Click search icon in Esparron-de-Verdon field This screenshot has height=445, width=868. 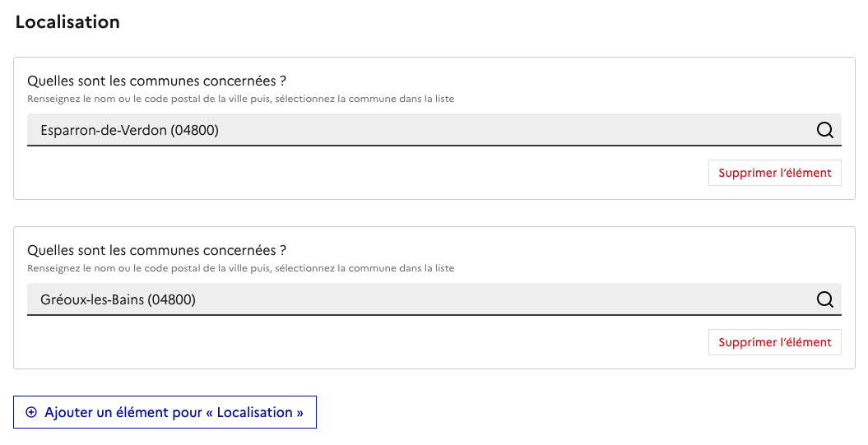825,130
